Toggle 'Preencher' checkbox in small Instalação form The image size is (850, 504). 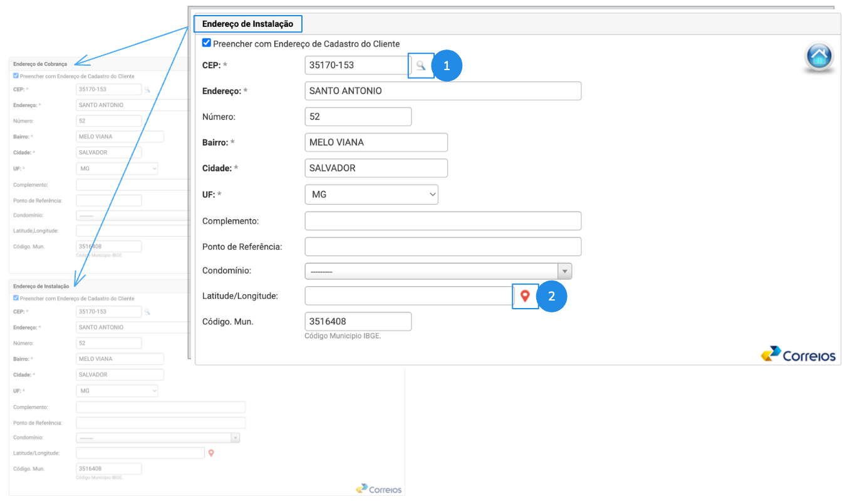(x=16, y=298)
